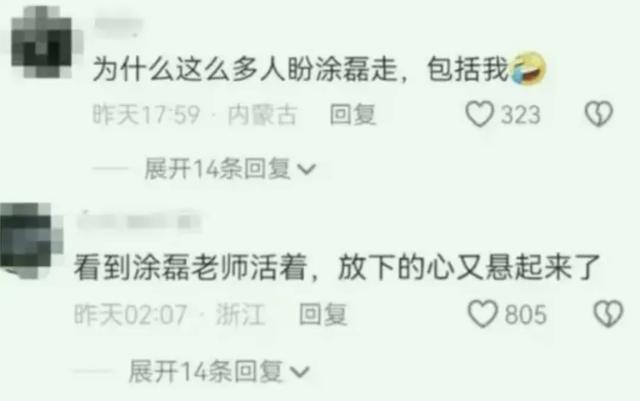Click chevron arrow beside second 展开14条回复
This screenshot has height=401, width=640.
pos(300,372)
